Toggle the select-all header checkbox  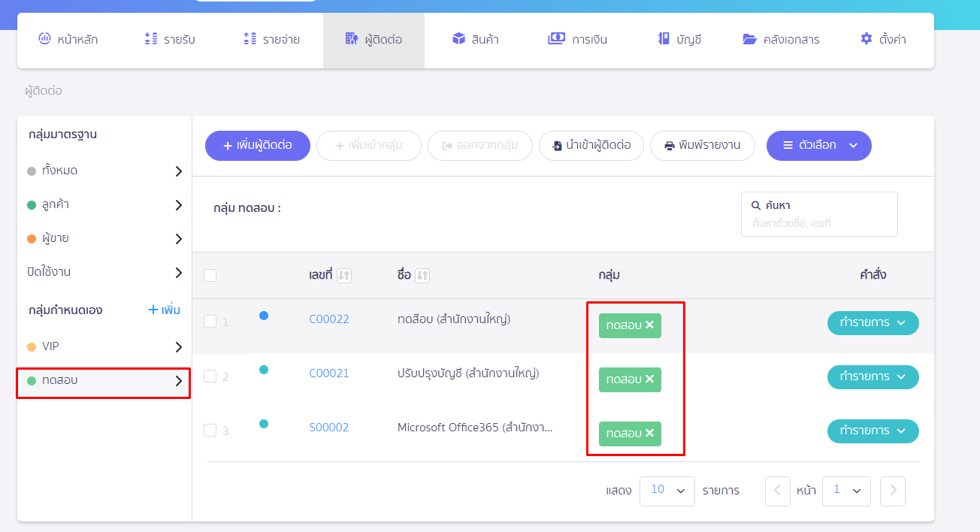coord(210,276)
